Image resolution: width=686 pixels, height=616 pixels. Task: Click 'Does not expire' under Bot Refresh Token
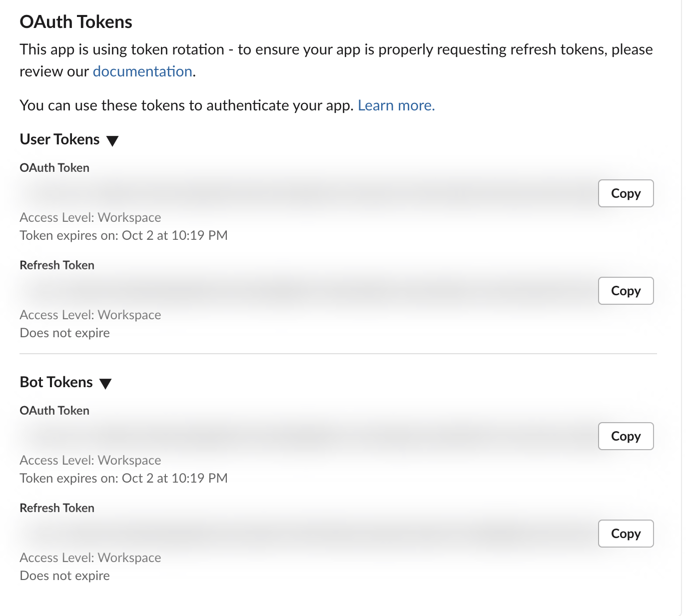pos(65,576)
